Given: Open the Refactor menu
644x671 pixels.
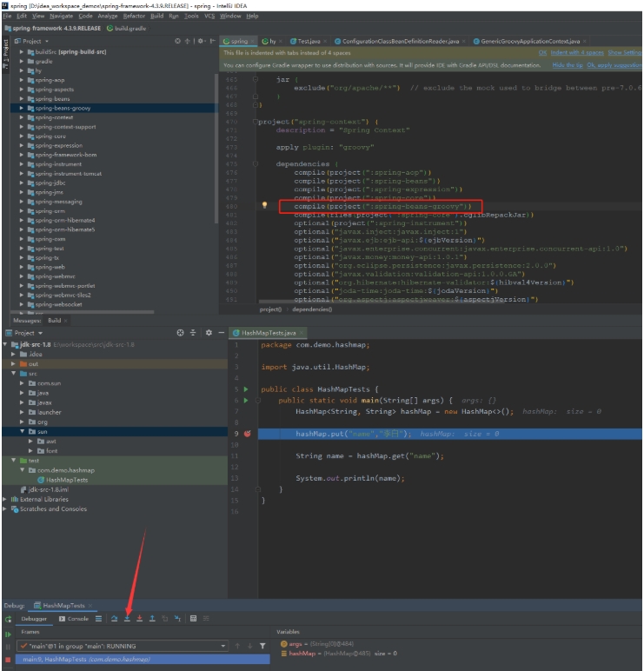Looking at the screenshot, I should coord(134,16).
